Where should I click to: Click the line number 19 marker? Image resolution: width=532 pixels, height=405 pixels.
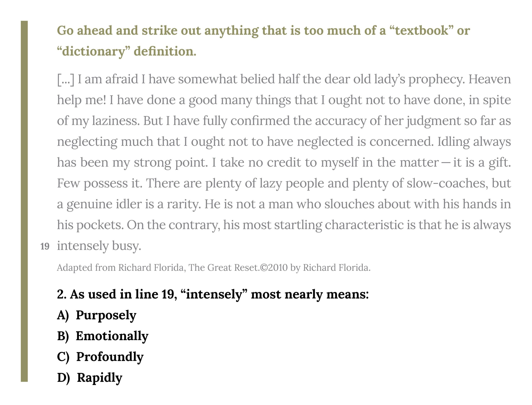(x=45, y=246)
